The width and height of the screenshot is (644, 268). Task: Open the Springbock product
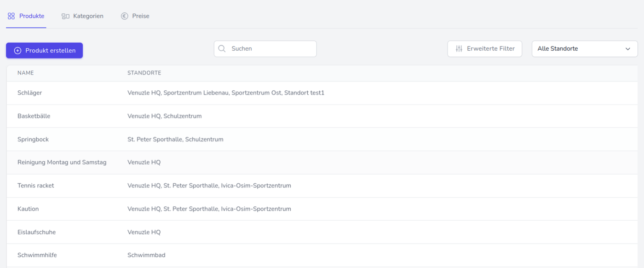pos(33,140)
